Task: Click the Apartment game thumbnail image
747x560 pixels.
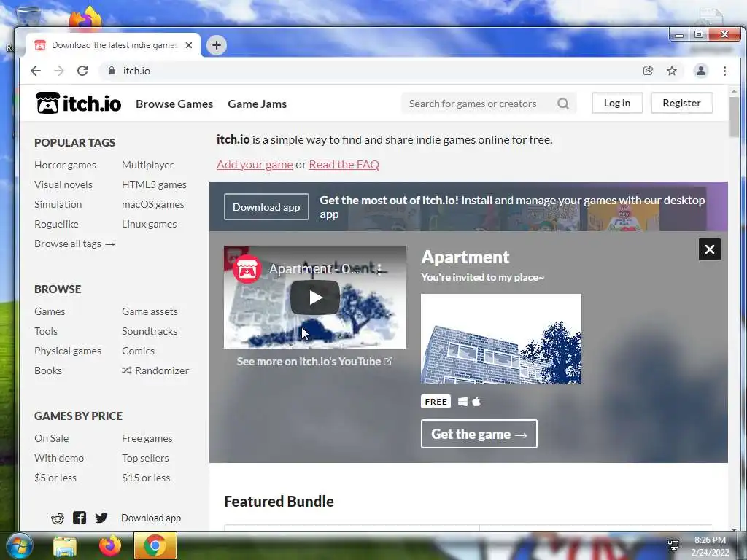Action: click(x=500, y=338)
